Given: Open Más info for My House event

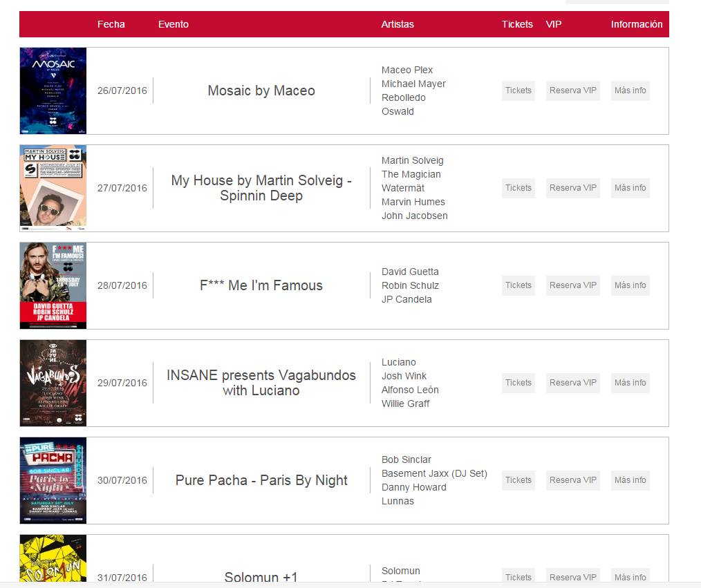Looking at the screenshot, I should (630, 188).
